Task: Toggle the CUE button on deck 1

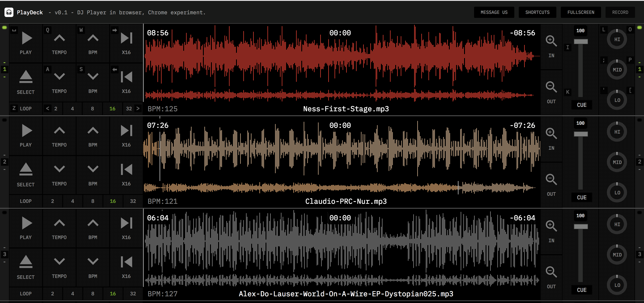Action: click(x=581, y=105)
